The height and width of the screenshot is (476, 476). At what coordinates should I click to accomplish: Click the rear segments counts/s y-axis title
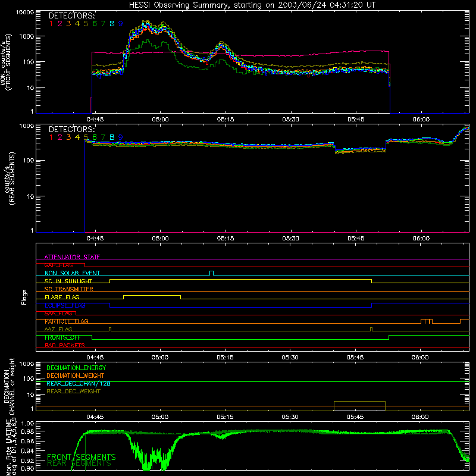click(10, 178)
